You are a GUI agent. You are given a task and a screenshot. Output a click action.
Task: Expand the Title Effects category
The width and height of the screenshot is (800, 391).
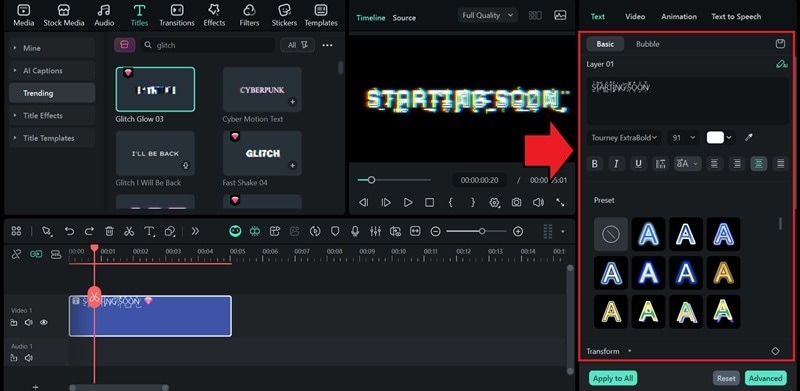pos(52,115)
